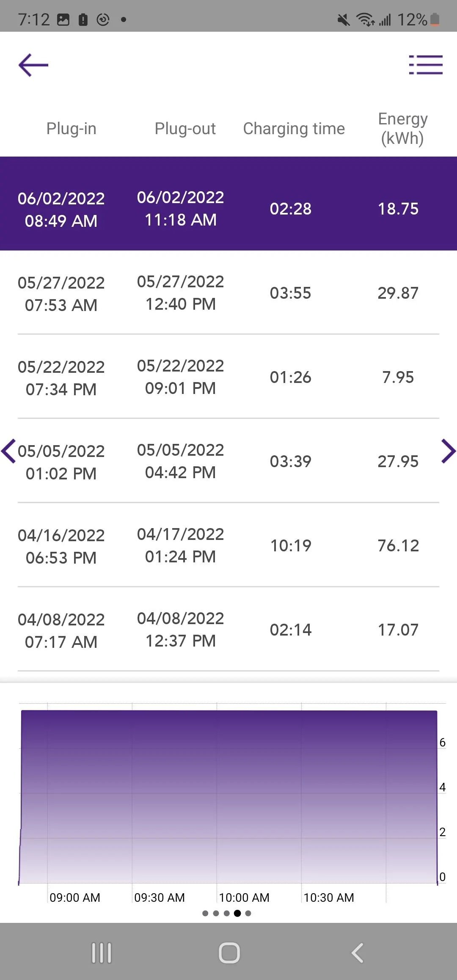Tap the Energy (kWh) column header
Screen dimensions: 457x980
(x=403, y=129)
